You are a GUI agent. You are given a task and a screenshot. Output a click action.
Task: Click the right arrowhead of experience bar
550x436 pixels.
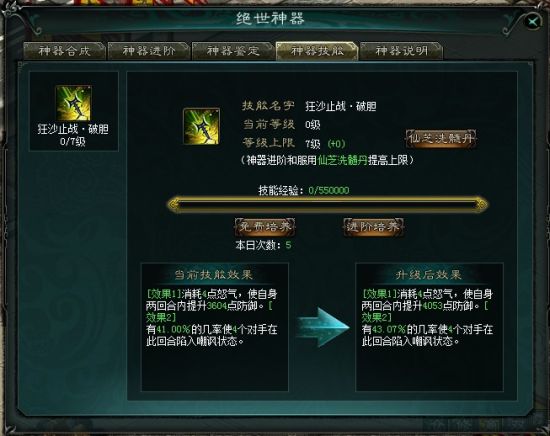pyautogui.click(x=482, y=204)
